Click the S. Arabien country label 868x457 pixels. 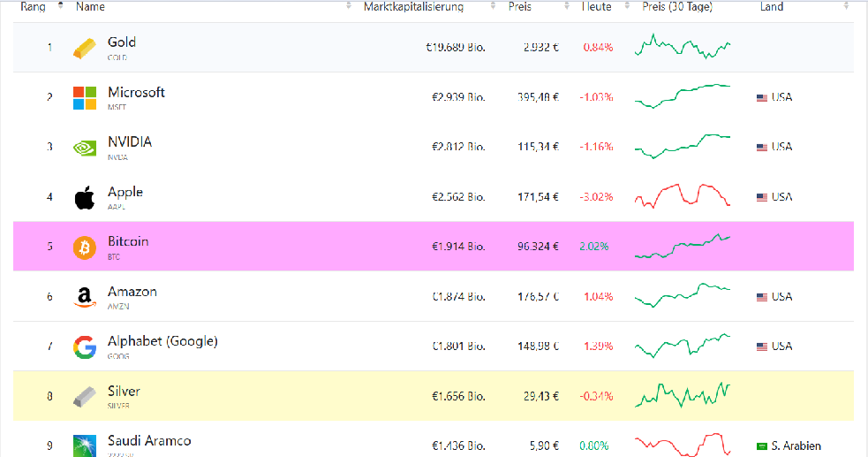(x=796, y=446)
